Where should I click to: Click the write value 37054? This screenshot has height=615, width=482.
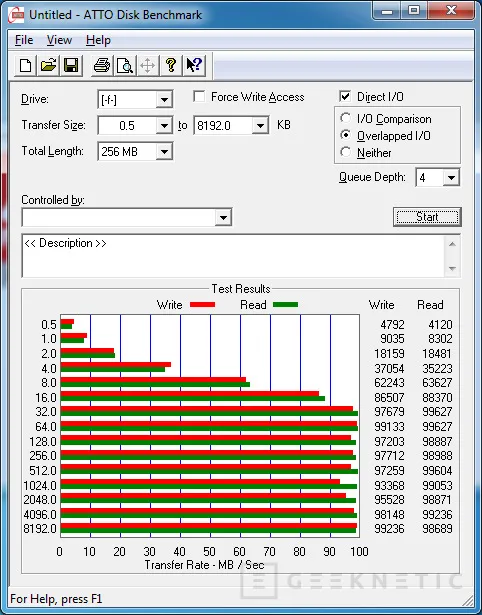click(x=389, y=369)
